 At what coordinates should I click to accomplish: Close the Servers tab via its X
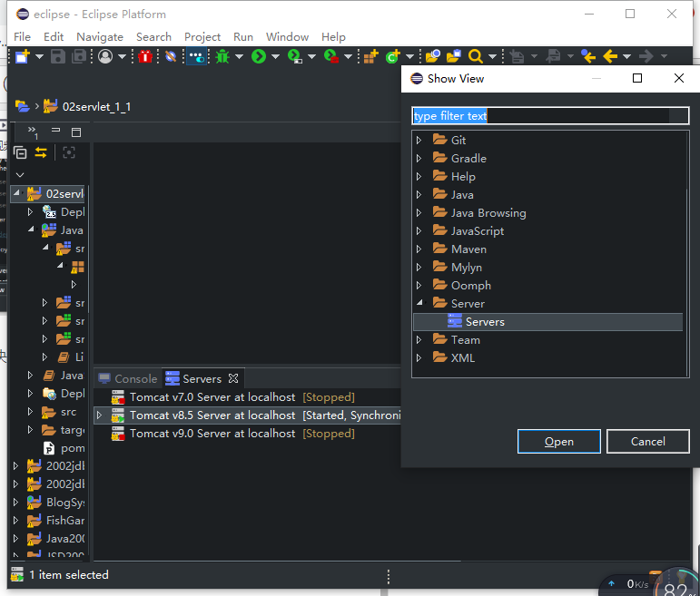(233, 378)
